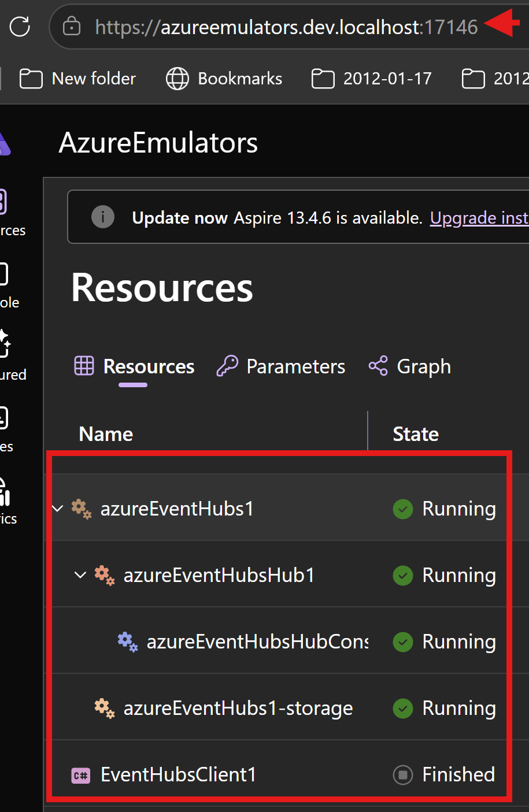529x812 pixels.
Task: Open site info via the lock icon
Action: click(x=72, y=27)
